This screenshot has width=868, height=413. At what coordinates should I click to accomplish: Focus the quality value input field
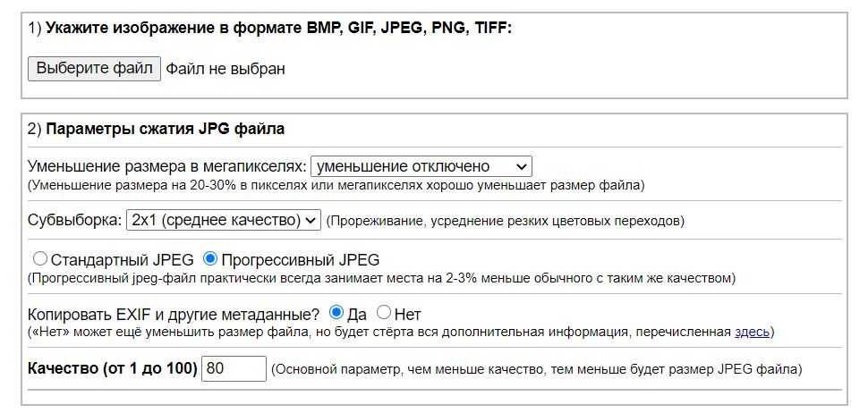(x=234, y=368)
